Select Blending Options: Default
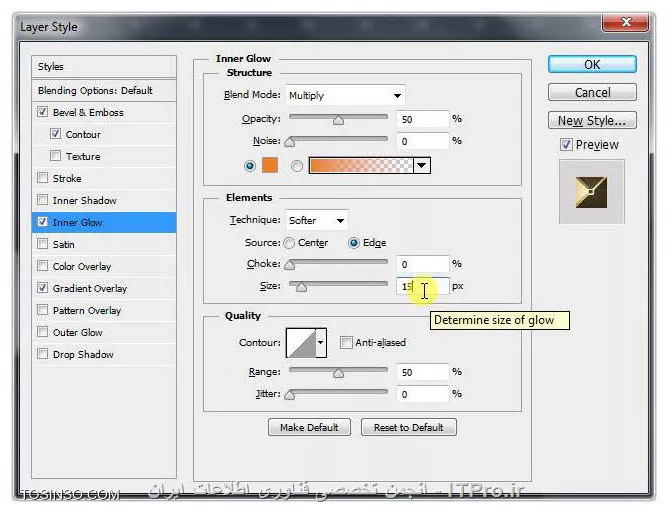 coord(104,90)
